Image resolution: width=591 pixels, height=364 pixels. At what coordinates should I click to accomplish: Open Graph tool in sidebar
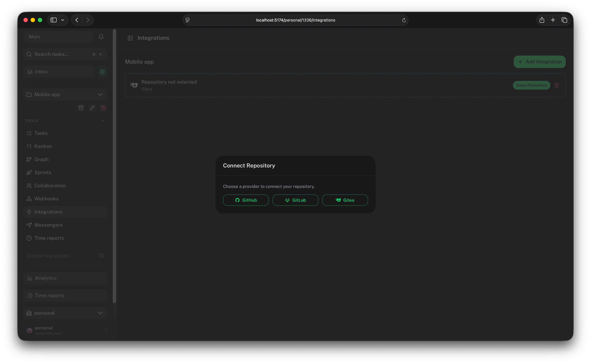[65, 159]
